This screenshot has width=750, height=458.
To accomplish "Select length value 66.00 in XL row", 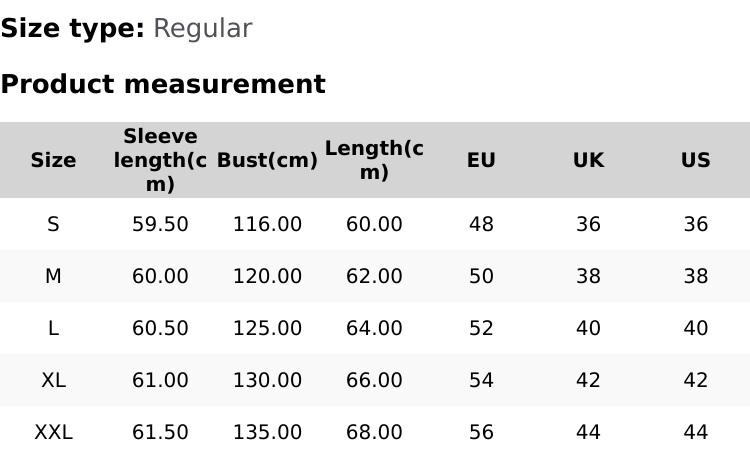I will pyautogui.click(x=374, y=380).
